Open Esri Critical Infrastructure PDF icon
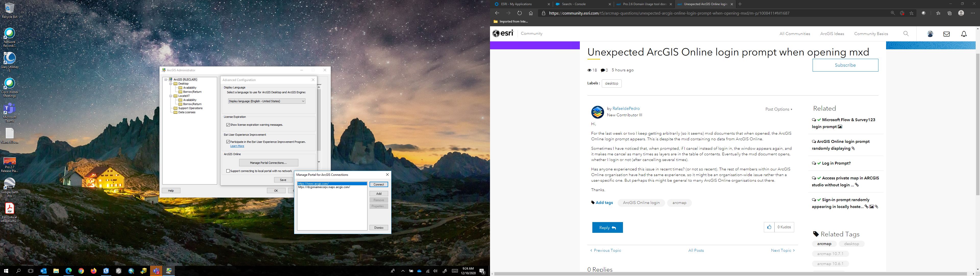Viewport: 980px width, 276px height. (9, 213)
